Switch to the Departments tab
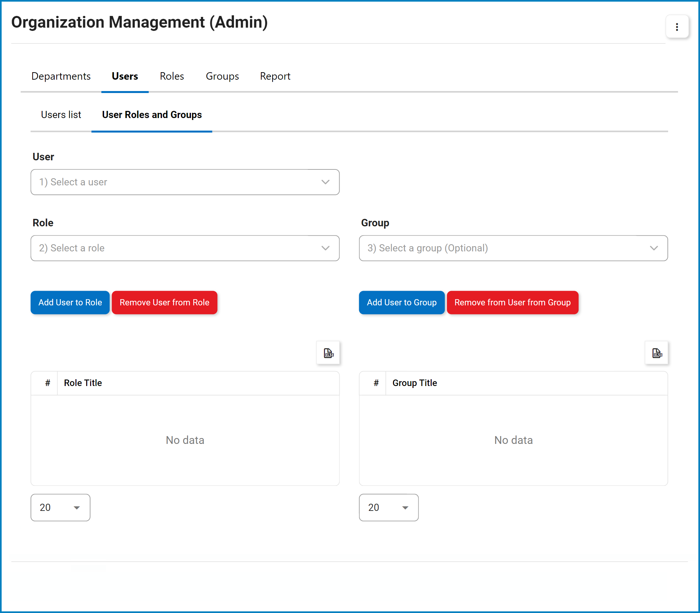This screenshot has height=613, width=700. pyautogui.click(x=61, y=76)
